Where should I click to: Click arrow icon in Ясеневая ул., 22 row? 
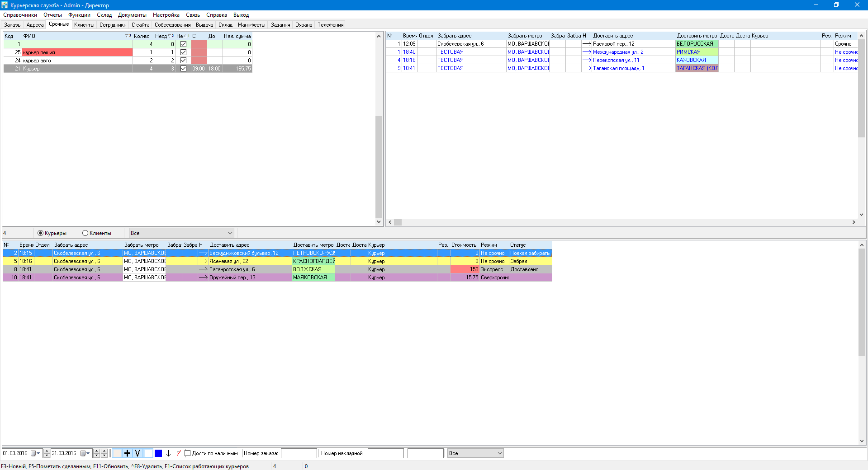203,261
